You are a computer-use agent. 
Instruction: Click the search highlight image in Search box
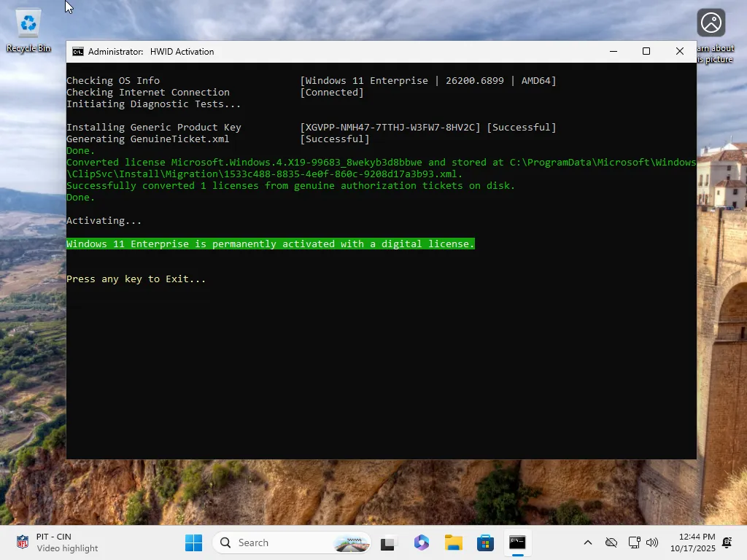coord(352,542)
